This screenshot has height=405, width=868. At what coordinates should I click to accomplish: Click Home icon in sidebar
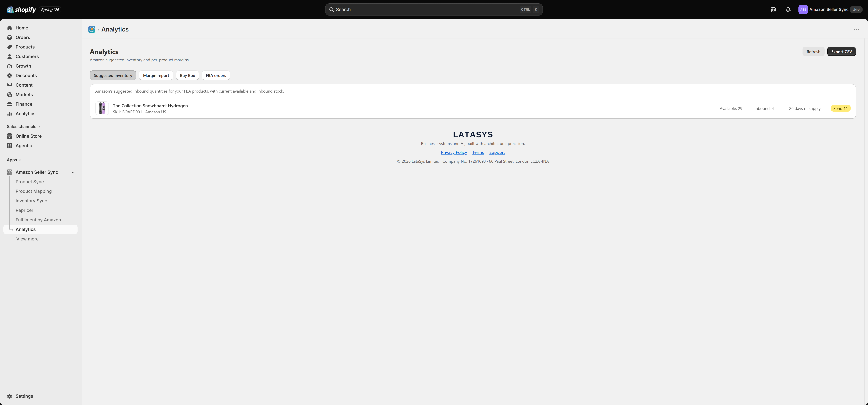click(9, 28)
